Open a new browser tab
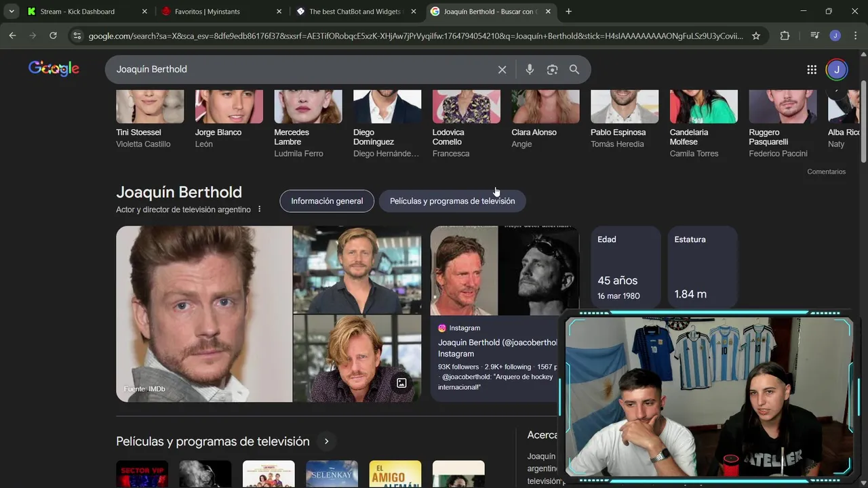This screenshot has height=488, width=868. click(568, 12)
